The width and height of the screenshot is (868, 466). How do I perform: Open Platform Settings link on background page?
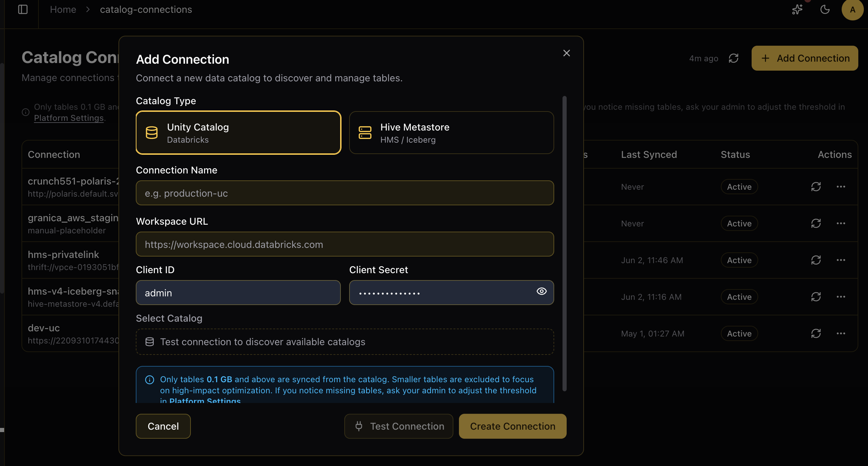[x=69, y=118]
